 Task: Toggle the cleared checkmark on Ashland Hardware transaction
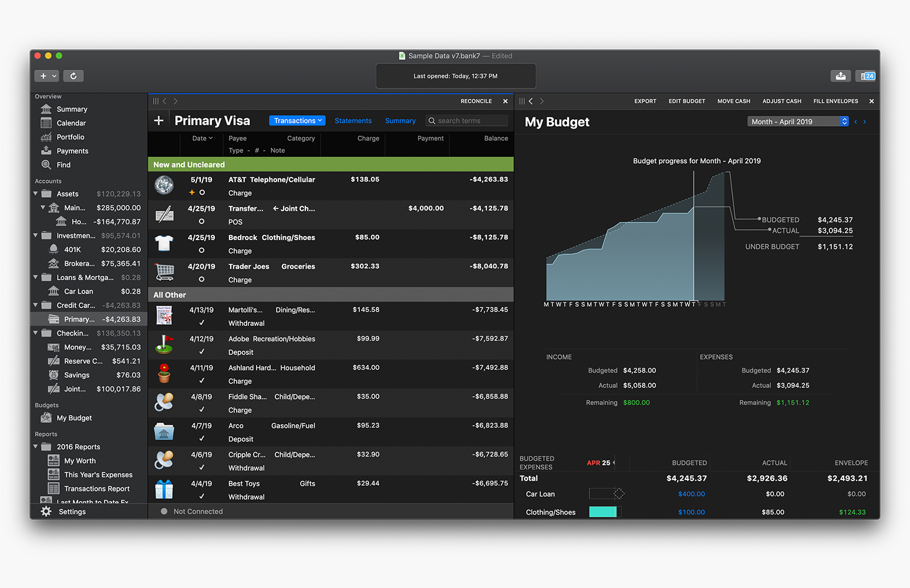[201, 380]
